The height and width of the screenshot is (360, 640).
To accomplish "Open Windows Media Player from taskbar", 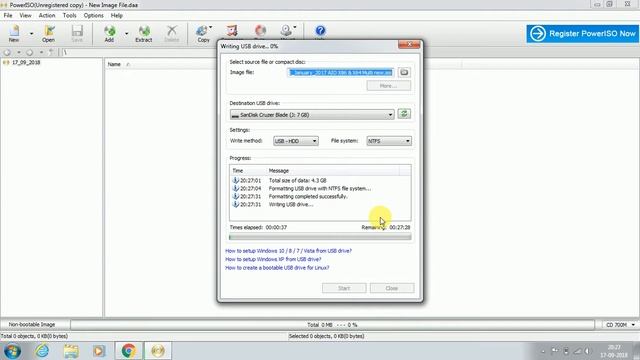I will [99, 351].
